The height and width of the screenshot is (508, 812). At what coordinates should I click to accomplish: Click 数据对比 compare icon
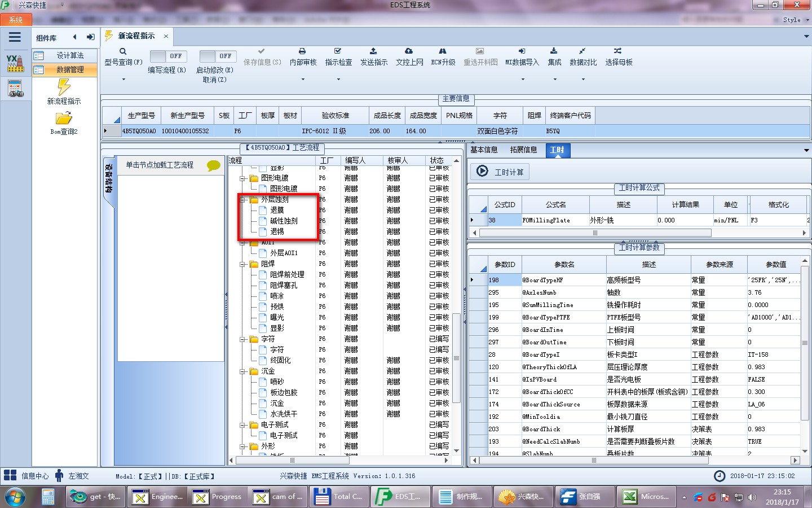coord(582,51)
